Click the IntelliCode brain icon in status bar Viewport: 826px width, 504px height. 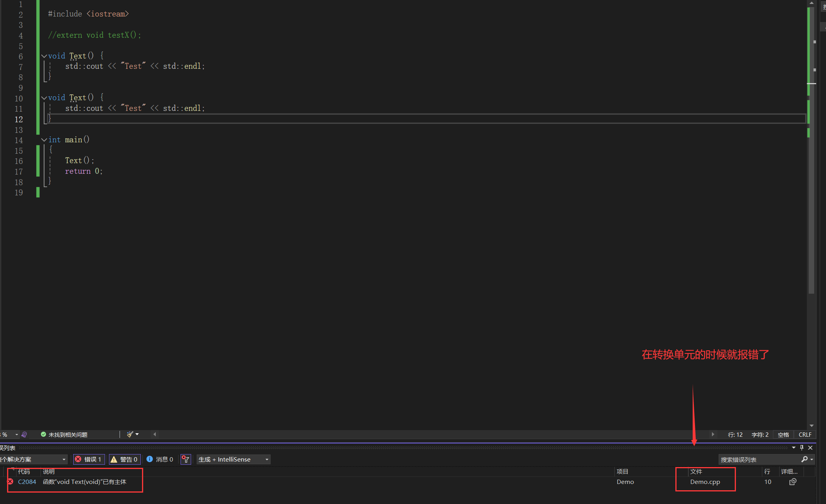pyautogui.click(x=24, y=434)
